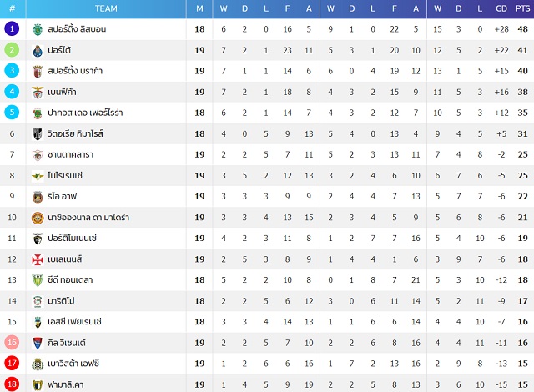Select the rank 2 green badge
The image size is (534, 392).
pos(12,50)
